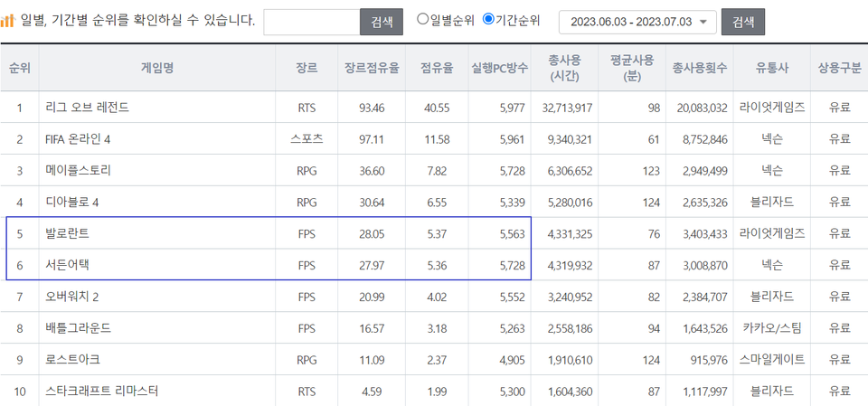Click total usage hours 3,240,952
868x406 pixels.
click(x=570, y=297)
